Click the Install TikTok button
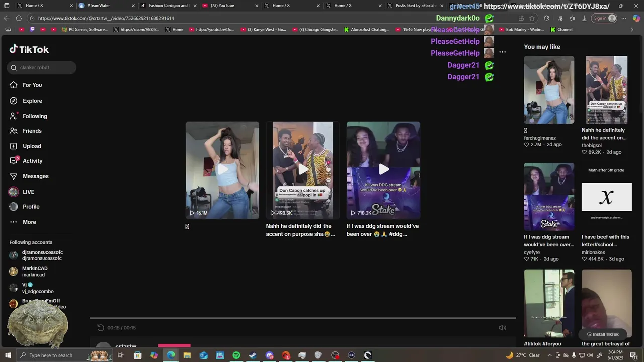644x362 pixels. (603, 334)
